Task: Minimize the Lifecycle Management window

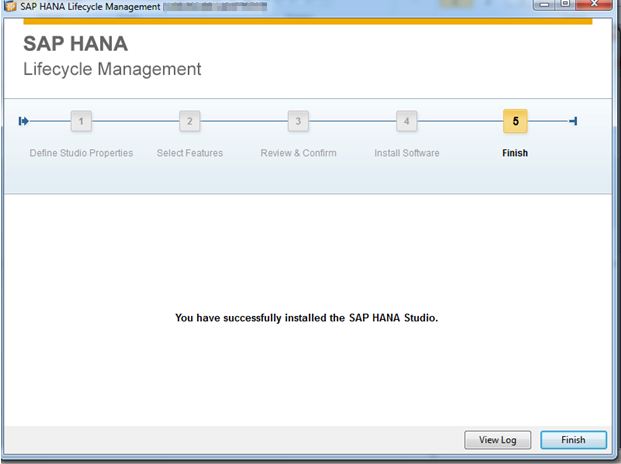Action: point(545,4)
